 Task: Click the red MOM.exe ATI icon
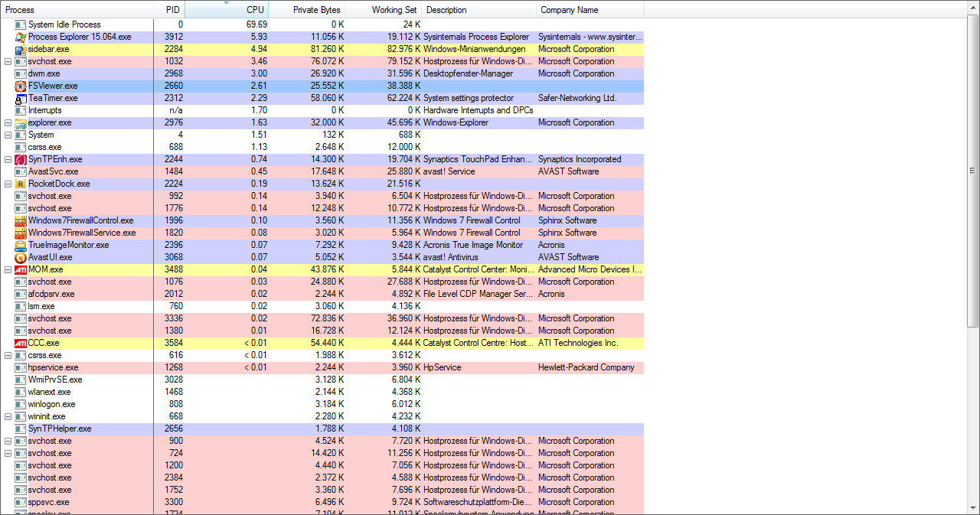pos(21,269)
